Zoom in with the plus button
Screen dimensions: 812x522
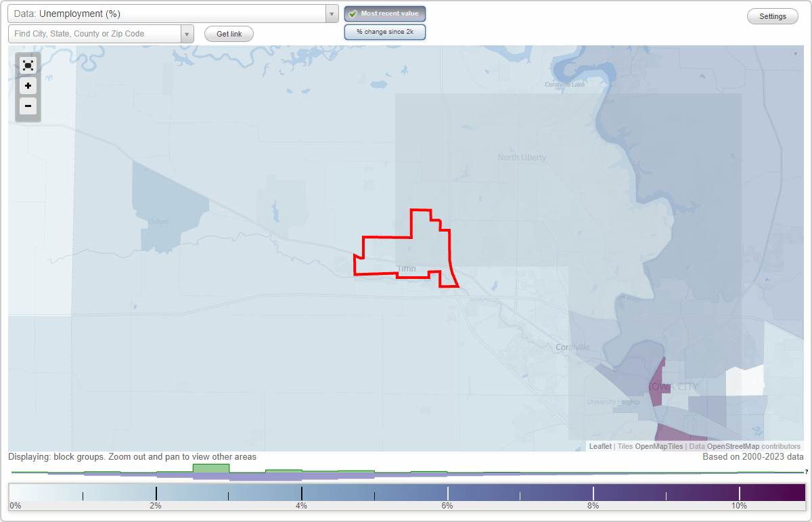click(28, 86)
